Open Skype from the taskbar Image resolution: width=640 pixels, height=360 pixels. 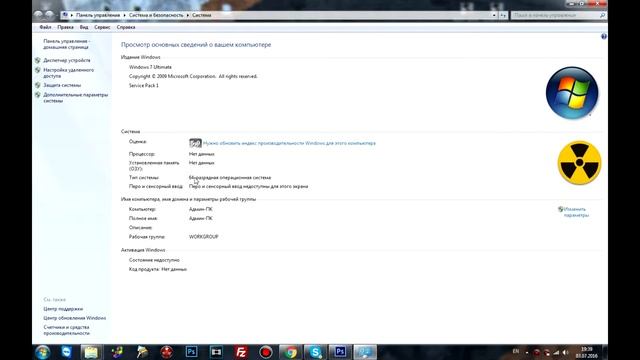316,352
